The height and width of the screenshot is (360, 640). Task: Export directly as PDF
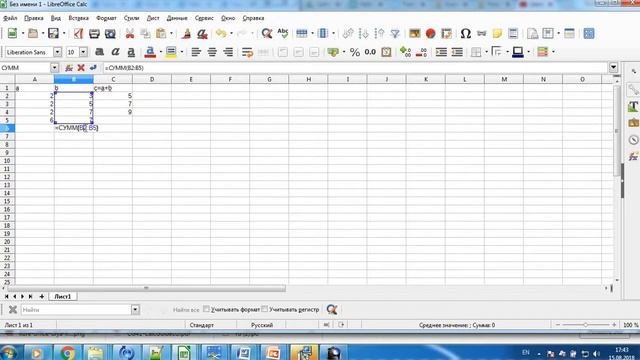[78, 33]
